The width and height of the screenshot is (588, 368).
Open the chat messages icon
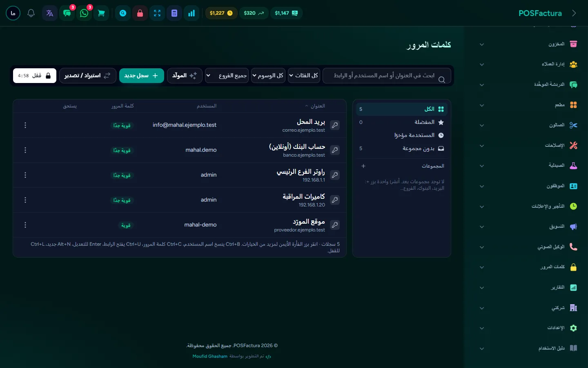(x=67, y=13)
